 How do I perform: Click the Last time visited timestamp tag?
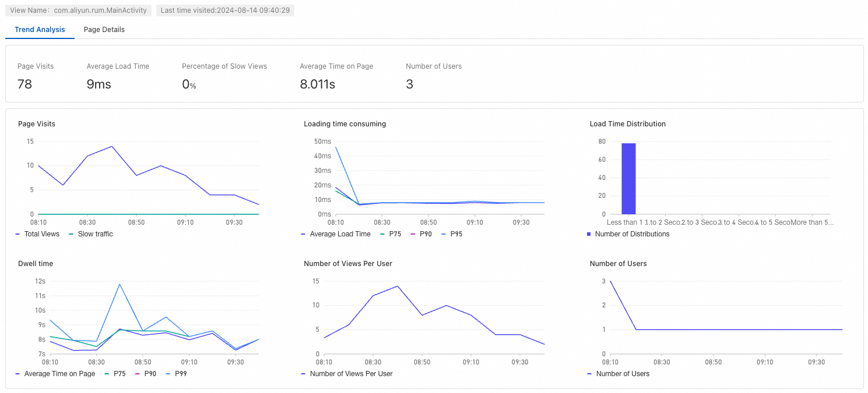pos(225,10)
